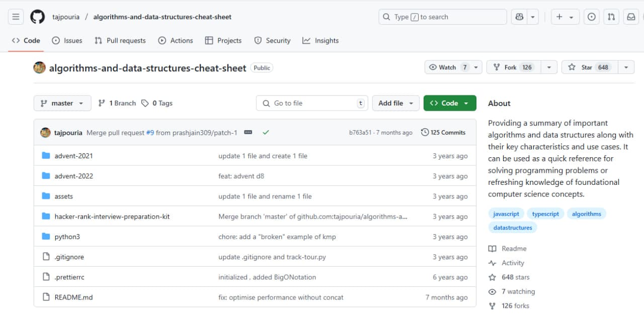The height and width of the screenshot is (315, 644).
Task: Click the advent-2022 folder icon
Action: (x=46, y=176)
